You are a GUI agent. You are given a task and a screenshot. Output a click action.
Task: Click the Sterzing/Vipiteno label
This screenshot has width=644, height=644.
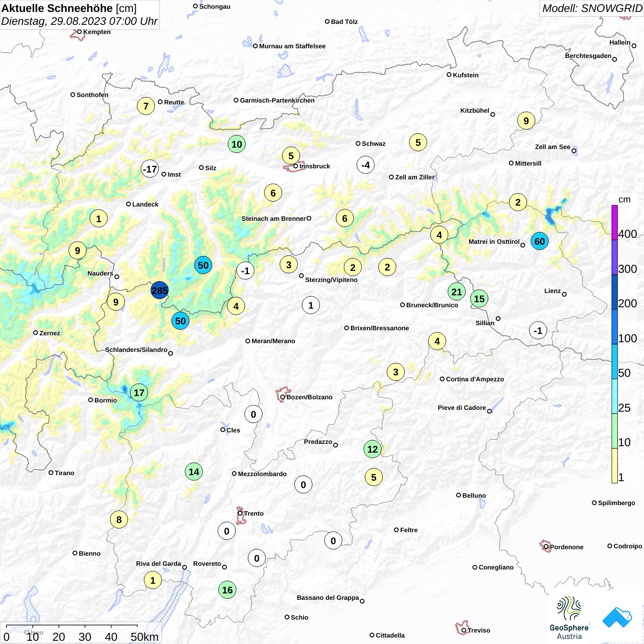pyautogui.click(x=331, y=280)
